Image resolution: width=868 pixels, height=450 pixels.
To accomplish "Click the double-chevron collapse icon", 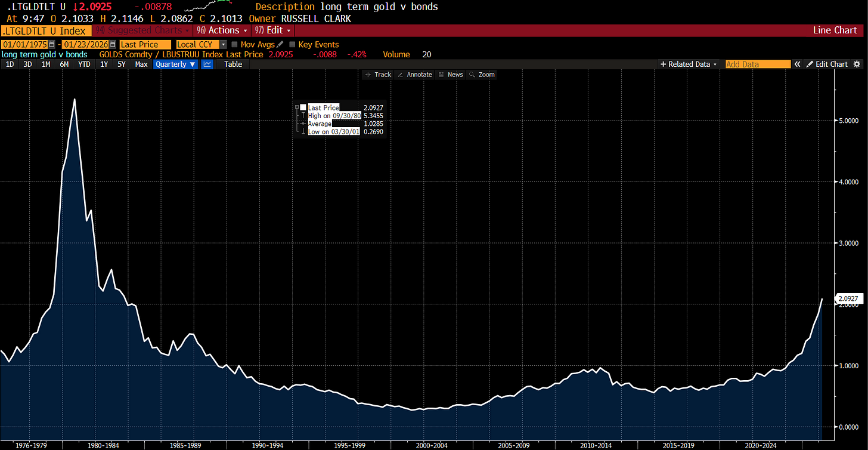I will [x=797, y=64].
